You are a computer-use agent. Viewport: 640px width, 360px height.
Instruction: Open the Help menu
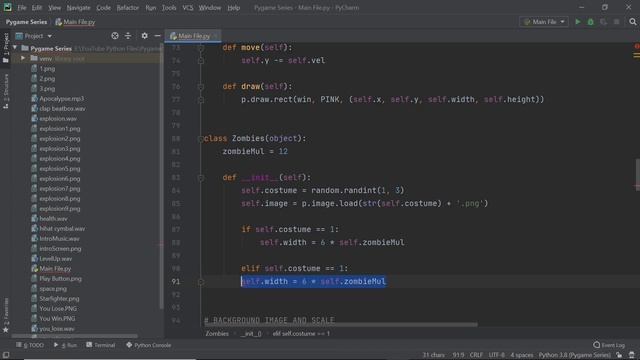pos(233,7)
